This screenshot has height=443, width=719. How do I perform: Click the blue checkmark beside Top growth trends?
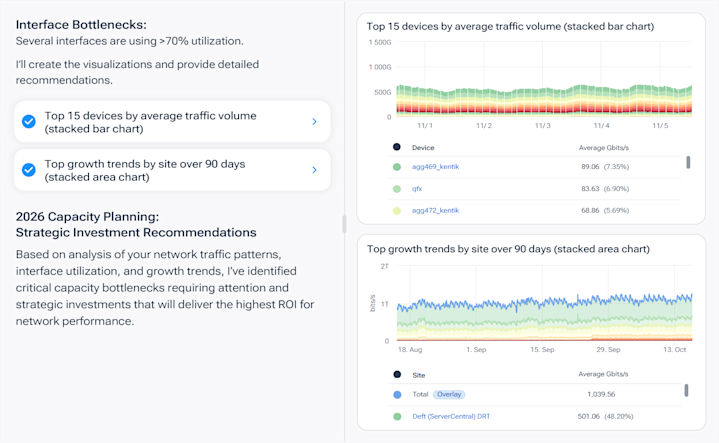click(29, 170)
